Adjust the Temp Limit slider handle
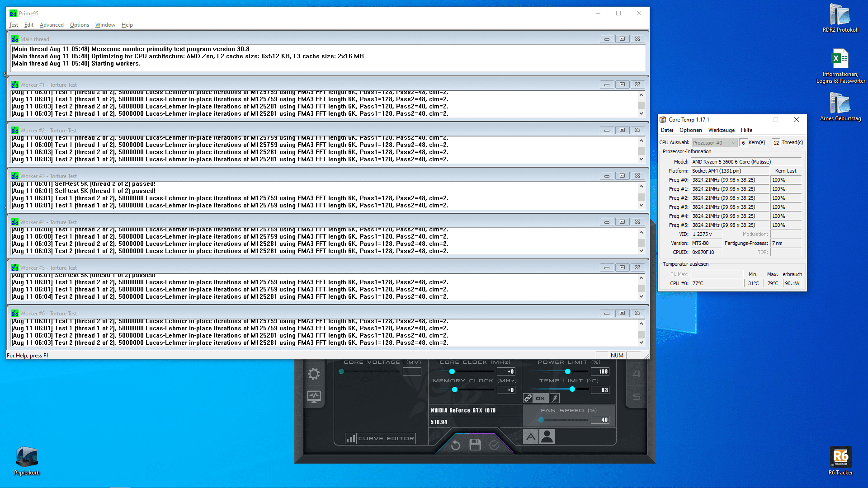 pos(572,389)
